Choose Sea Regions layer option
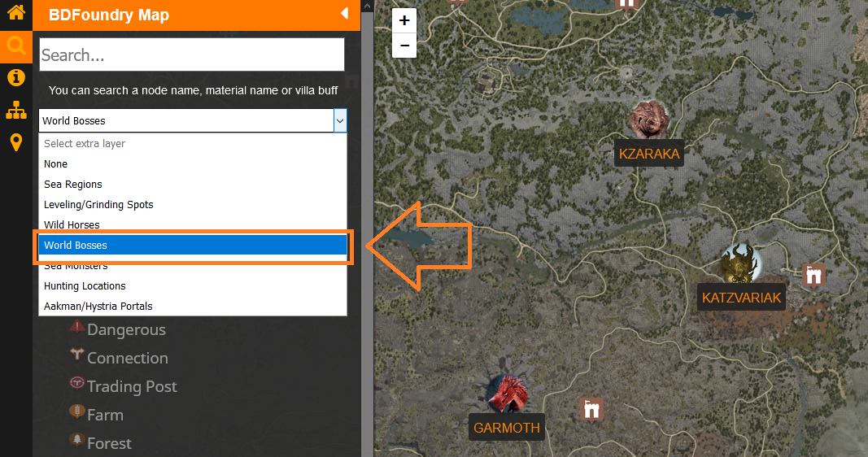Image resolution: width=868 pixels, height=457 pixels. [193, 185]
